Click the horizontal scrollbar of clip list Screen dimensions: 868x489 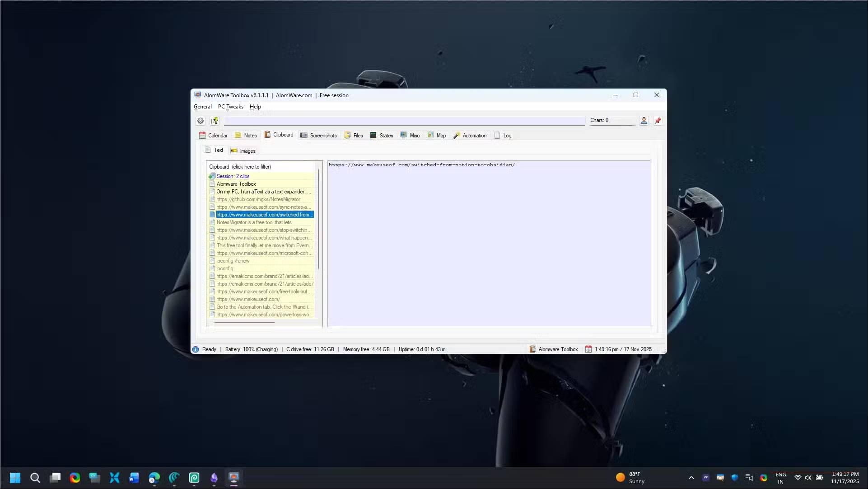click(x=244, y=323)
